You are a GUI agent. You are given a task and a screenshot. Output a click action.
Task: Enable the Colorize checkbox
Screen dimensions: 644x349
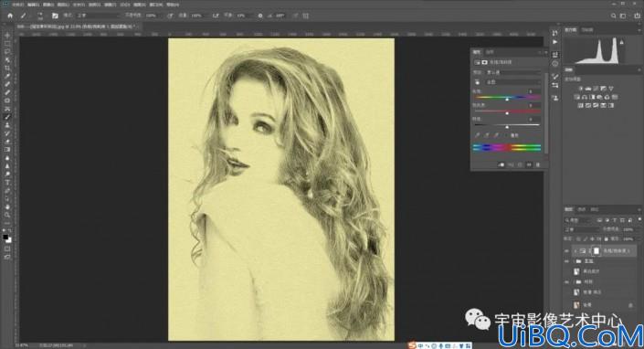[x=507, y=135]
